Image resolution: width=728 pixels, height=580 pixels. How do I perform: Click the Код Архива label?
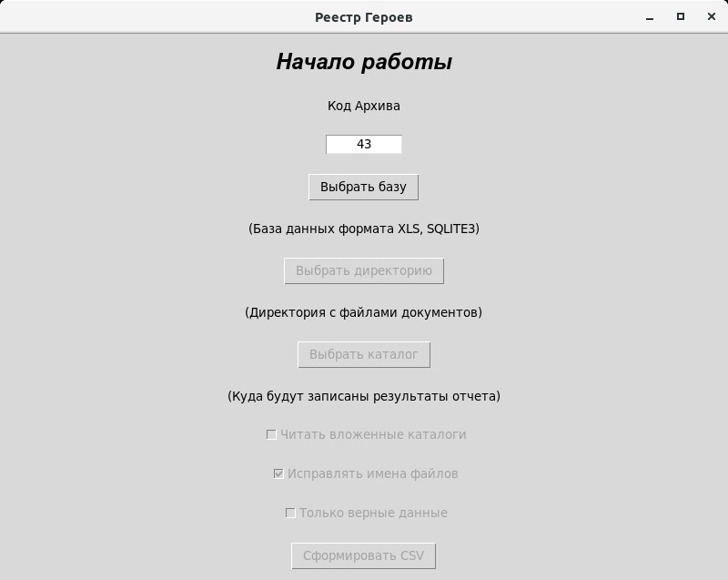tap(363, 106)
